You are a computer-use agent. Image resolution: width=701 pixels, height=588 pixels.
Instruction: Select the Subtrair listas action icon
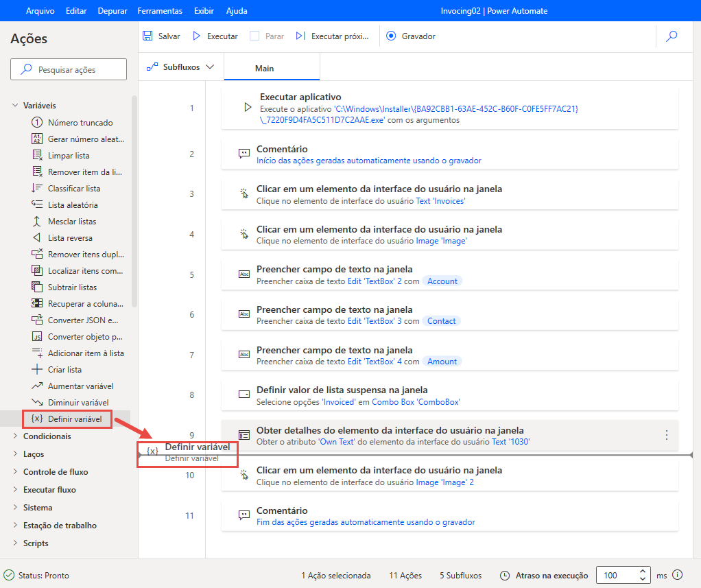click(36, 287)
